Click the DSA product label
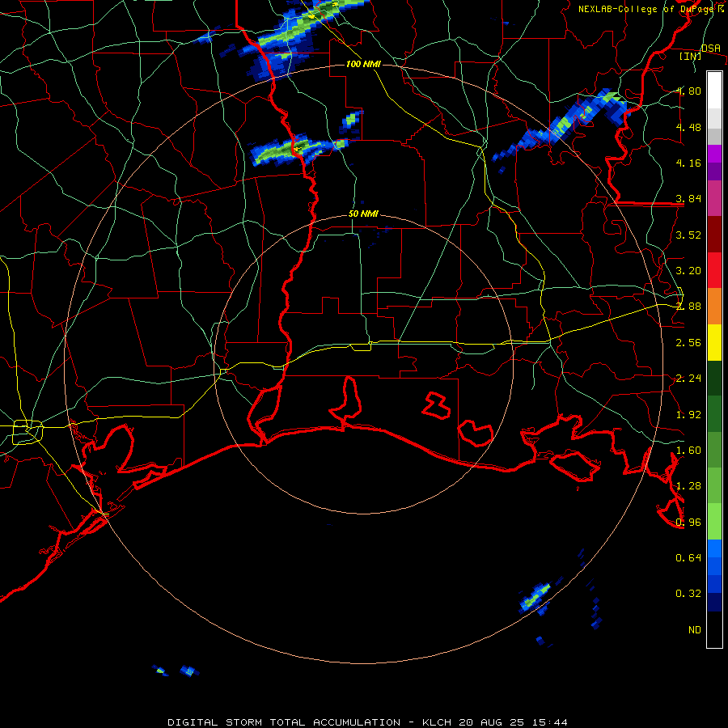The width and height of the screenshot is (728, 728). click(x=710, y=48)
